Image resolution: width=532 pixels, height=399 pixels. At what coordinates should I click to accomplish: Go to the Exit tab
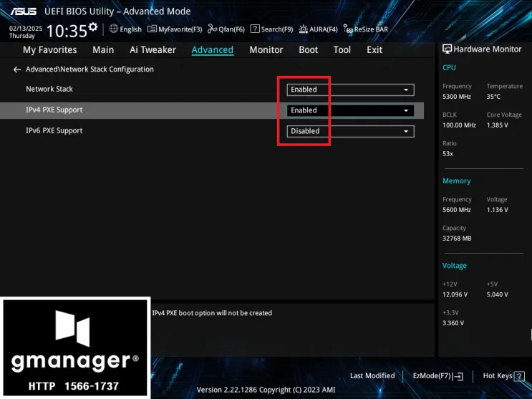coord(374,50)
